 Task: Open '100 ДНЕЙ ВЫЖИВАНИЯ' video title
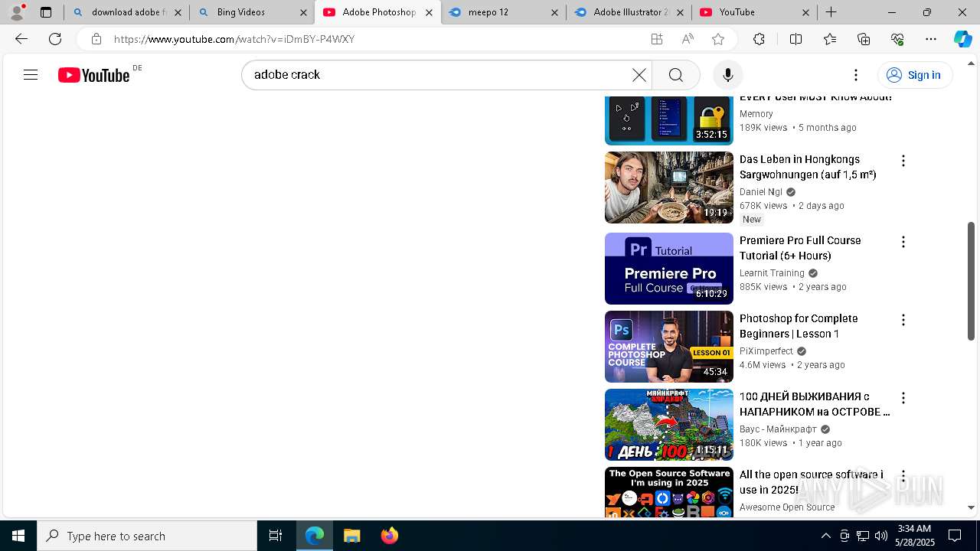click(x=815, y=404)
